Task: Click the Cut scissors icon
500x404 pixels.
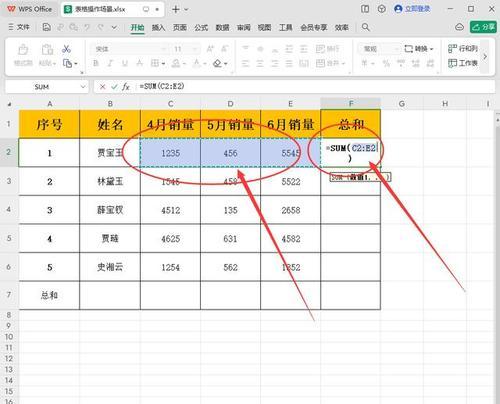Action: tap(66, 49)
